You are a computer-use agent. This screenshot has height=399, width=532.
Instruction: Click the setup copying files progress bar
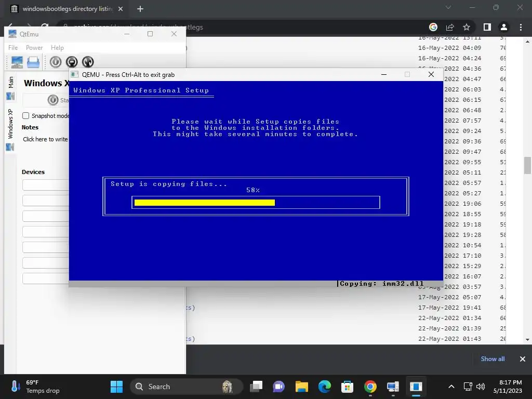click(x=256, y=203)
